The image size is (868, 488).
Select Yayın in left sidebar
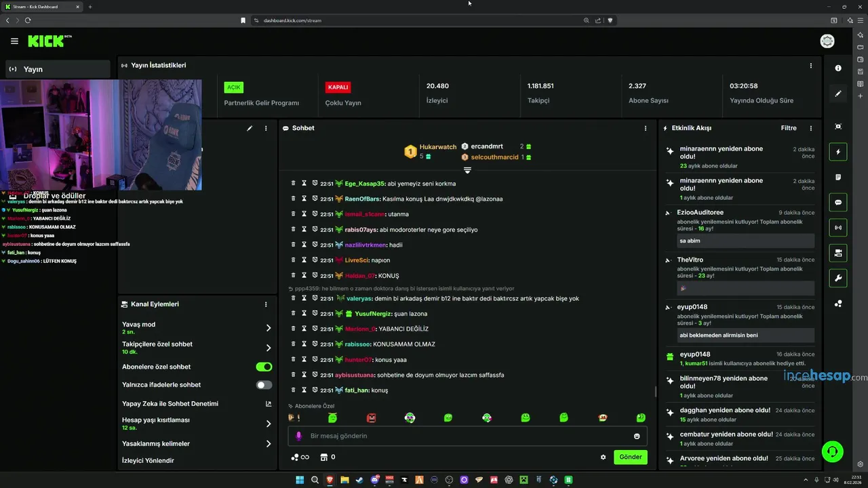coord(58,69)
